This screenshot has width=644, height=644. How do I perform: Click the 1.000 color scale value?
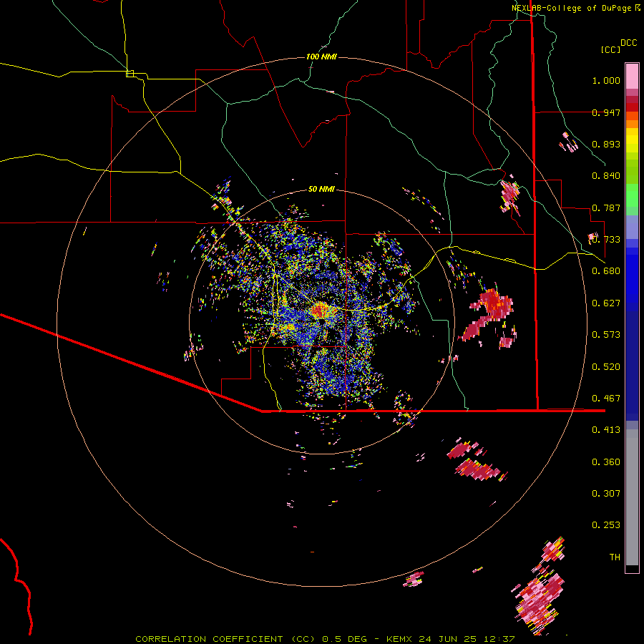[x=606, y=80]
